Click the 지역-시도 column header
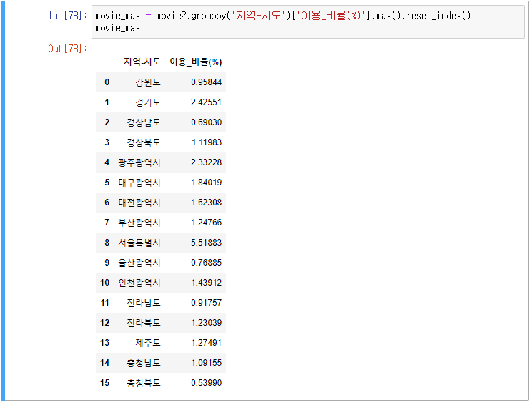 (142, 62)
